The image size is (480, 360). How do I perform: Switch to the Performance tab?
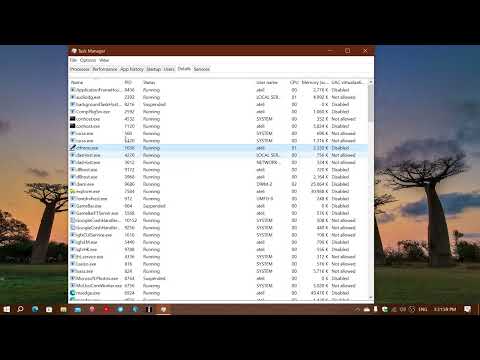pyautogui.click(x=105, y=69)
